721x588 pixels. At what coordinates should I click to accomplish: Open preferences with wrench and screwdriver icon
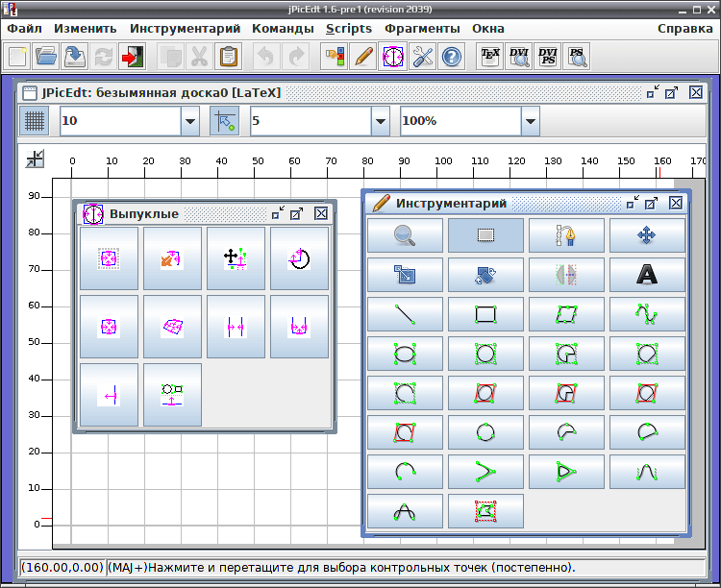(x=422, y=57)
